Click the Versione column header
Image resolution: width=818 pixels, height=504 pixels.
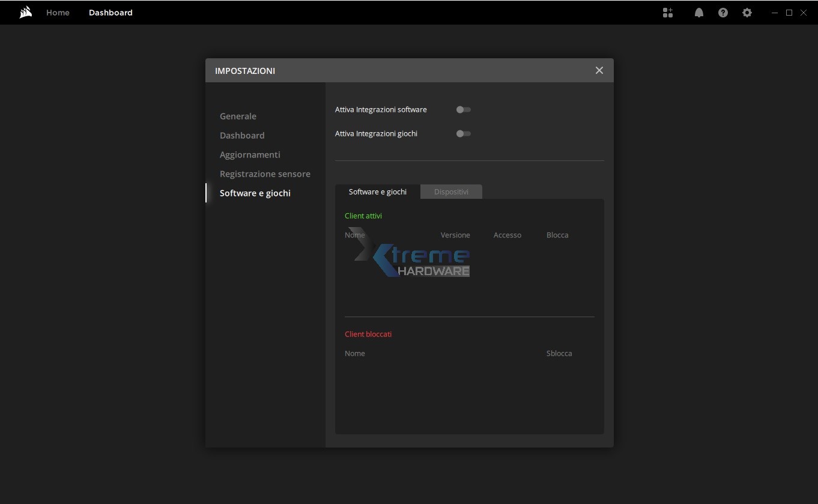click(x=455, y=235)
